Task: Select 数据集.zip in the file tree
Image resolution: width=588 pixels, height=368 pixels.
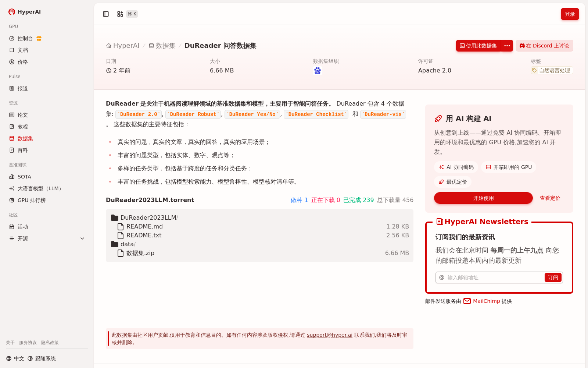Action: tap(140, 253)
